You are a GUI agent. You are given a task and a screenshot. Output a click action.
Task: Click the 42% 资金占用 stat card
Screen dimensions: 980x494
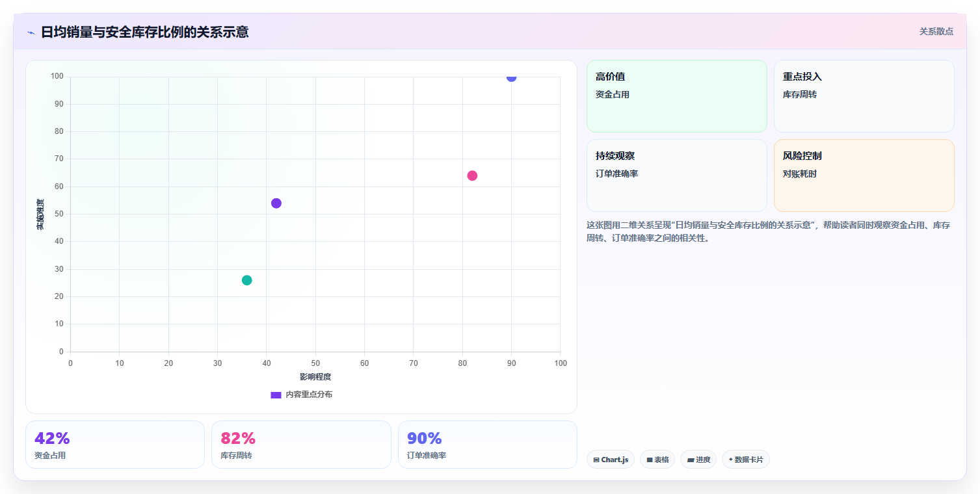click(115, 445)
